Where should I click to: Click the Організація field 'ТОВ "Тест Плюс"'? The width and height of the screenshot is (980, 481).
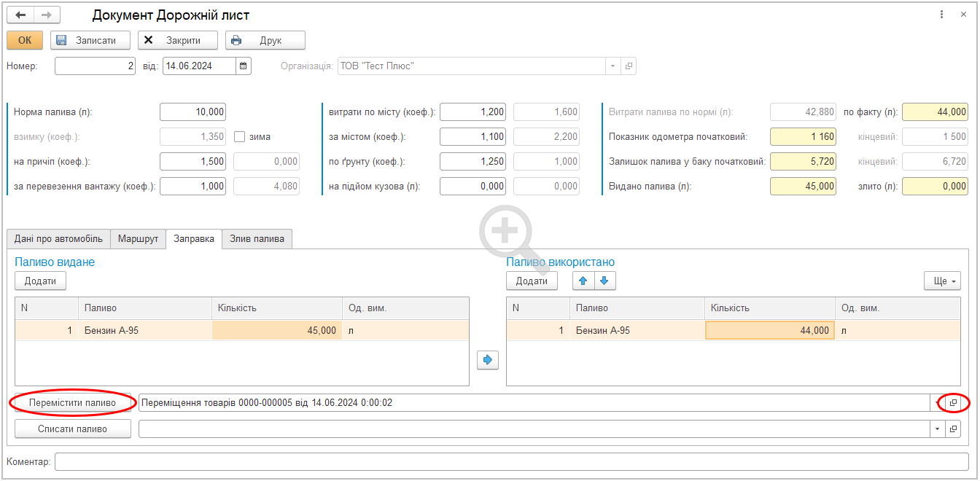click(x=472, y=66)
